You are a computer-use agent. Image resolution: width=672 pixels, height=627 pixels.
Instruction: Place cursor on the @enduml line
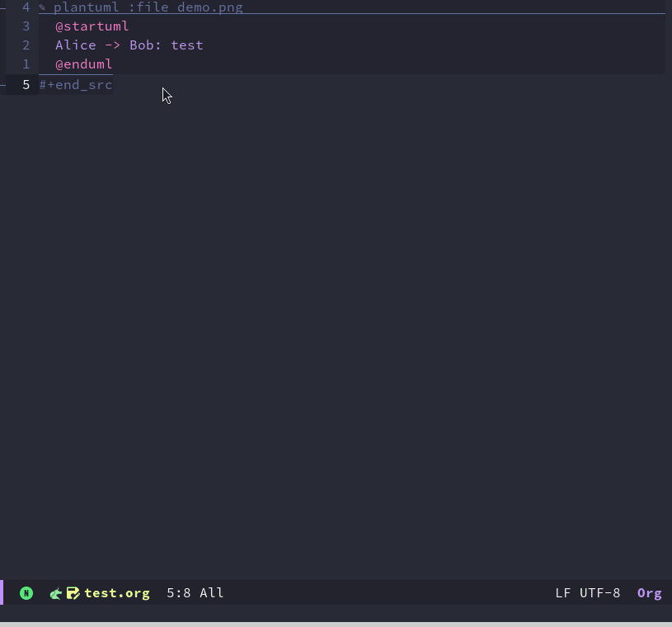pyautogui.click(x=83, y=64)
